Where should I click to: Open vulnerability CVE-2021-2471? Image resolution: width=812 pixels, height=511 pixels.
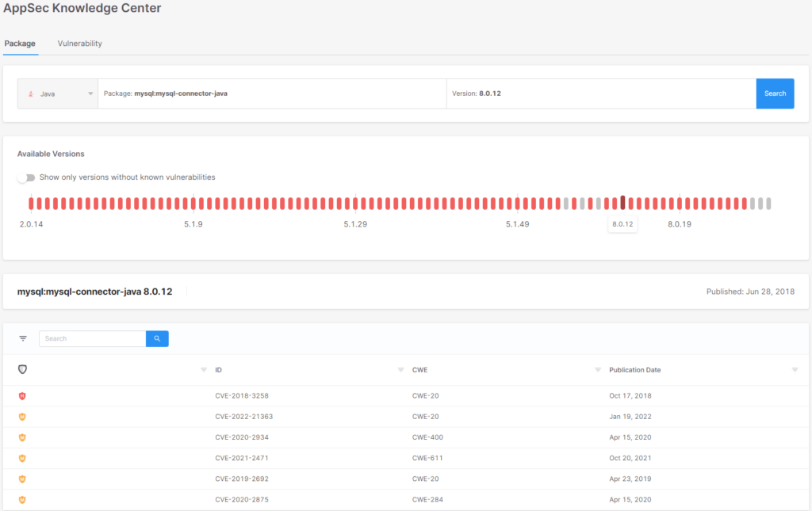coord(242,458)
